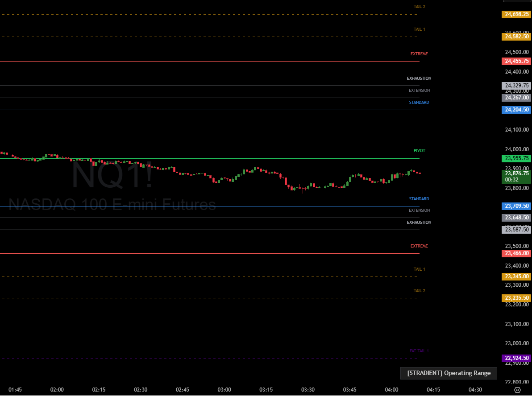Viewport: 532px width, 396px height.
Task: Click the blue 23,709.50 price tag
Action: [x=516, y=206]
